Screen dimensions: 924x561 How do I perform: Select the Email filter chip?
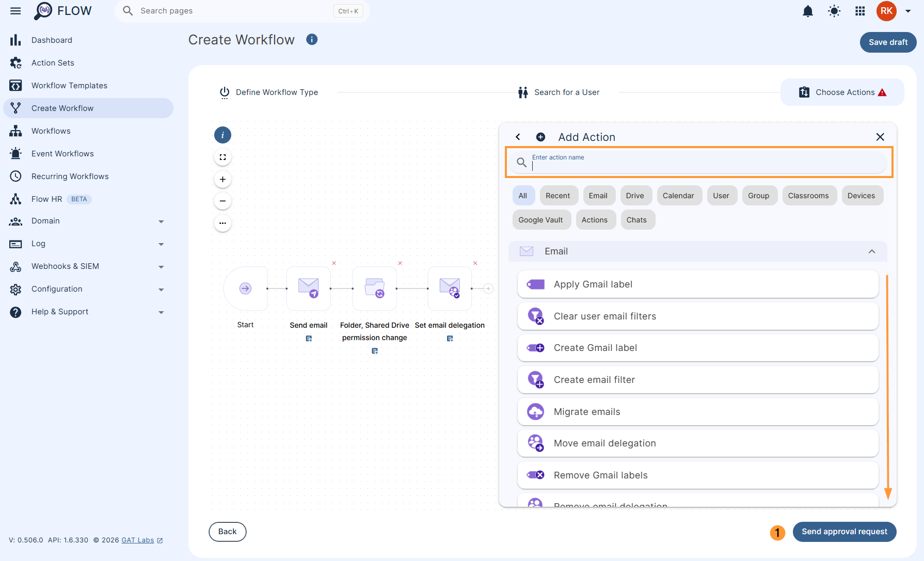pyautogui.click(x=598, y=196)
